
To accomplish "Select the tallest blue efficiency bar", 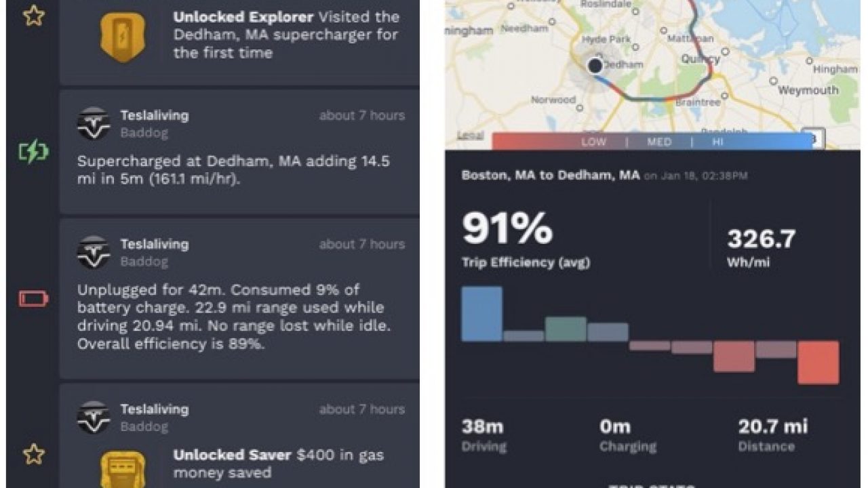I will [481, 314].
